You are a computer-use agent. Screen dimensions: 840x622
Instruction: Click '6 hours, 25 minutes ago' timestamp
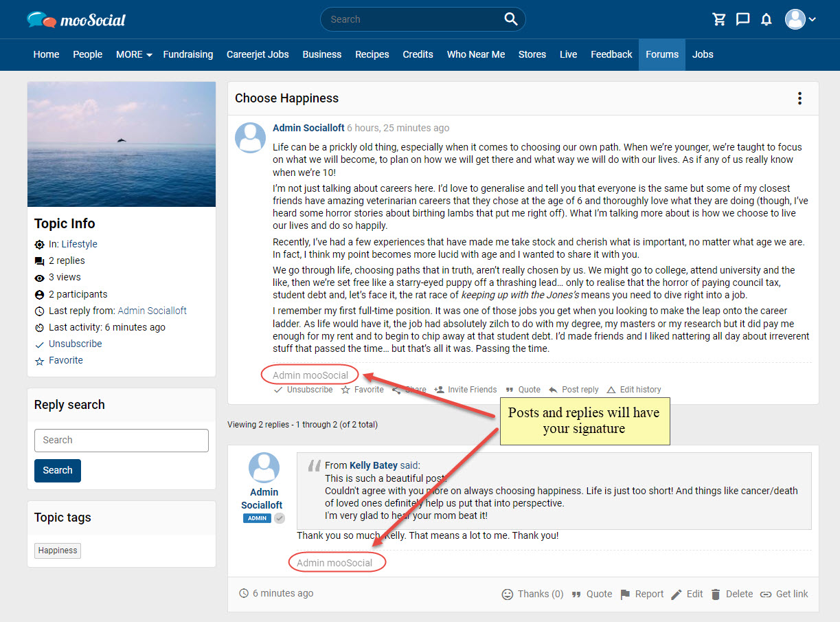tap(398, 128)
